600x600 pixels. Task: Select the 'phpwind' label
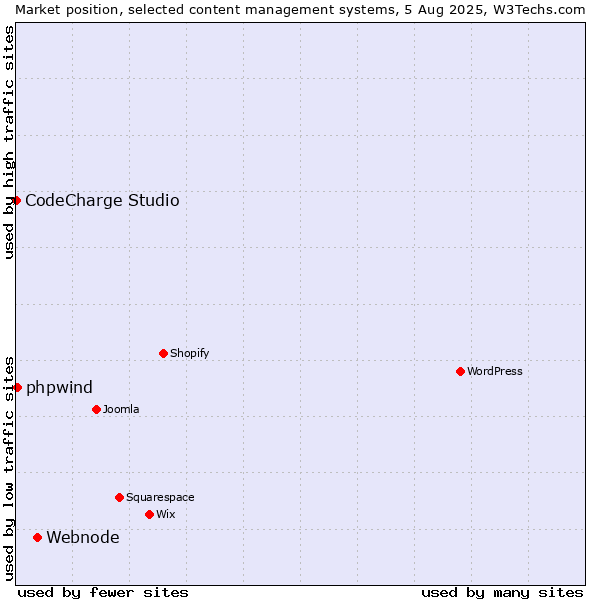coord(59,388)
